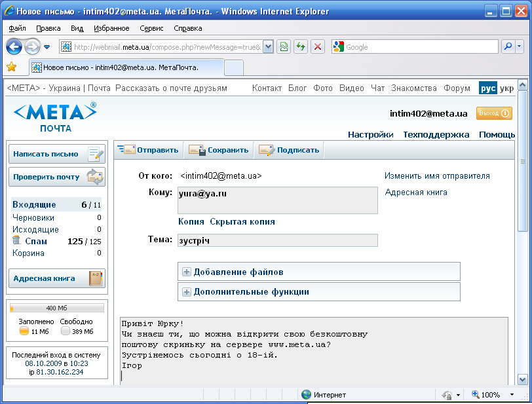Go forward with the browser Forward arrow
This screenshot has height=404, width=532.
[33, 46]
